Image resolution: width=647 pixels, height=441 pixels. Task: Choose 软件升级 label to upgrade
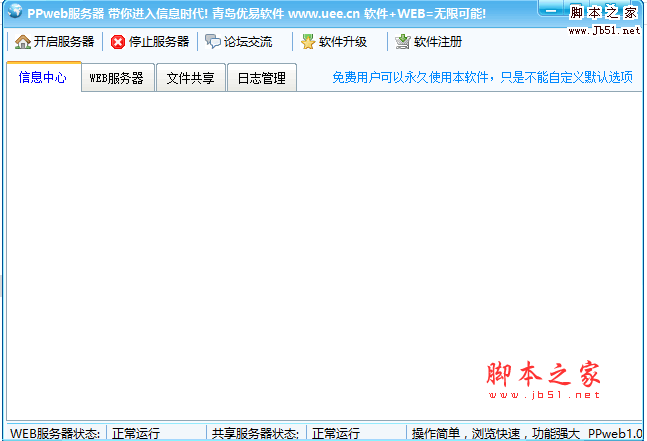tap(343, 42)
